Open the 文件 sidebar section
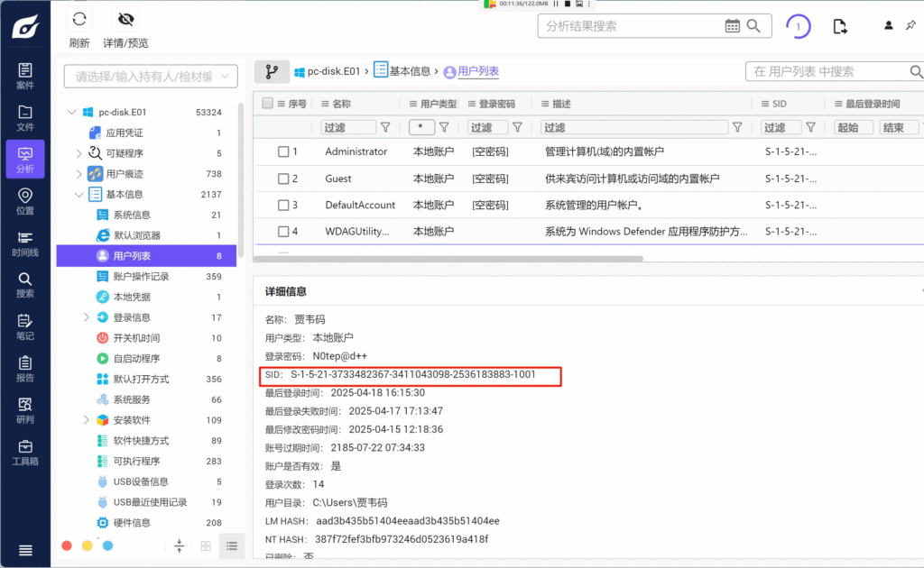 pyautogui.click(x=25, y=118)
